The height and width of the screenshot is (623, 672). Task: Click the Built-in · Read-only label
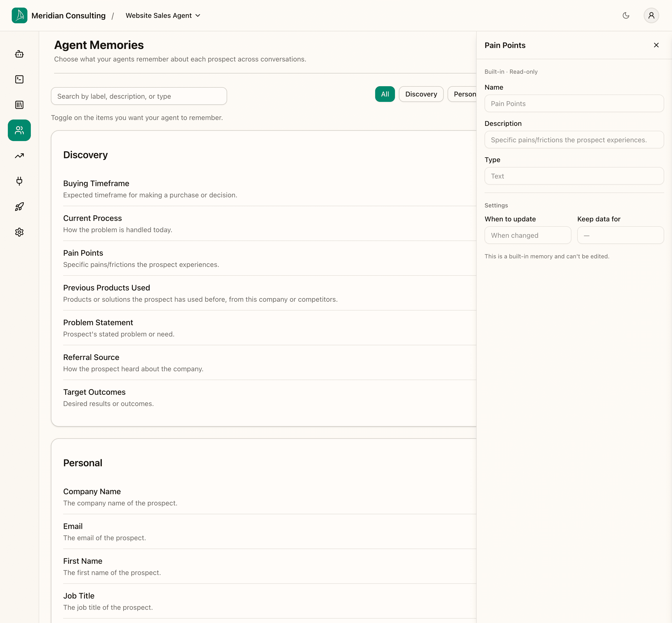[511, 72]
